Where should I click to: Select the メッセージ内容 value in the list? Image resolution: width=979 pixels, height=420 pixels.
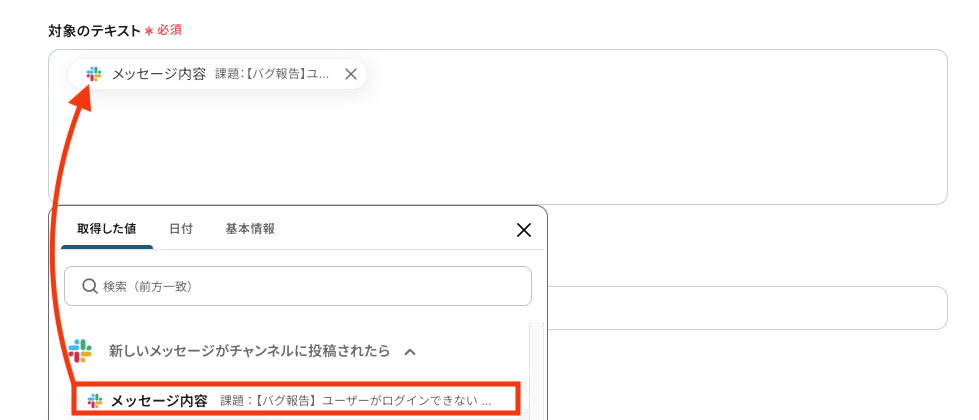click(159, 400)
